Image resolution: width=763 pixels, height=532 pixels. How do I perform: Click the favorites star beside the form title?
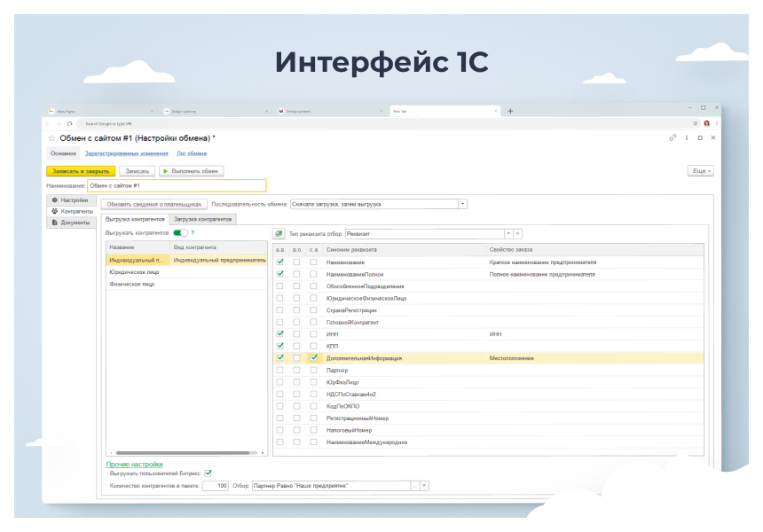click(x=51, y=138)
